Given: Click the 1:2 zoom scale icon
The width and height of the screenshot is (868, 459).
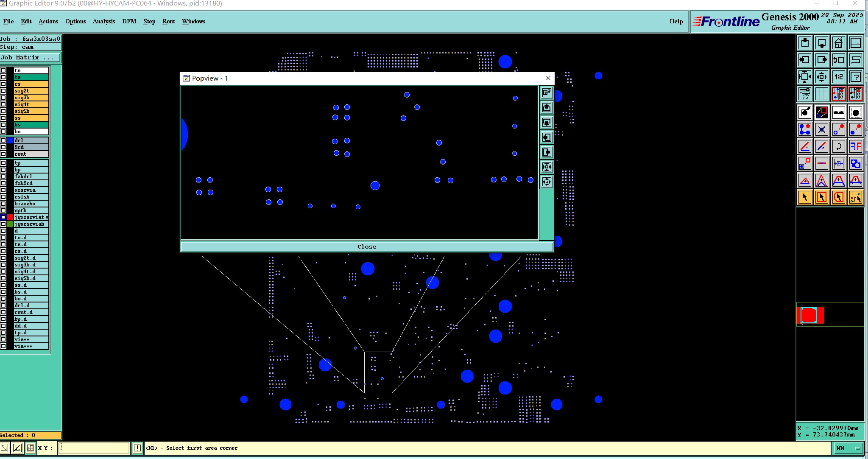Looking at the screenshot, I should click(838, 77).
